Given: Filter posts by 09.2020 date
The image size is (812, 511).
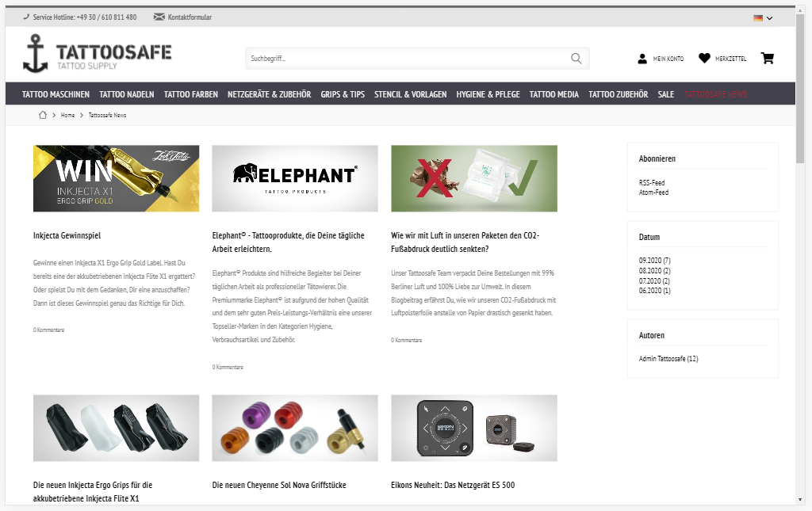Looking at the screenshot, I should (654, 261).
